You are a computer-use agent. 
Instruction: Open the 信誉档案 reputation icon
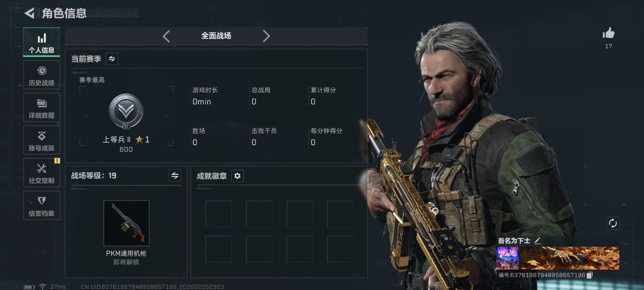[42, 205]
